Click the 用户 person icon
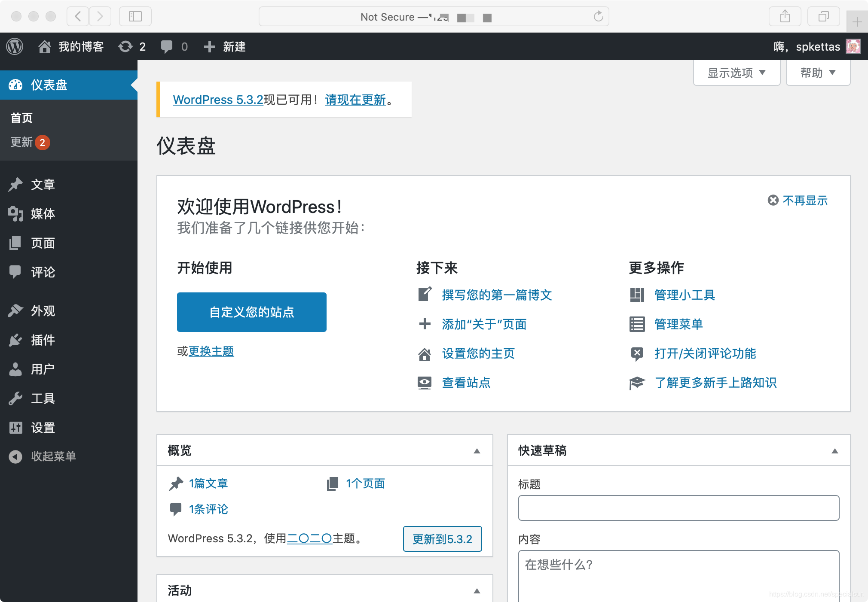 (15, 369)
